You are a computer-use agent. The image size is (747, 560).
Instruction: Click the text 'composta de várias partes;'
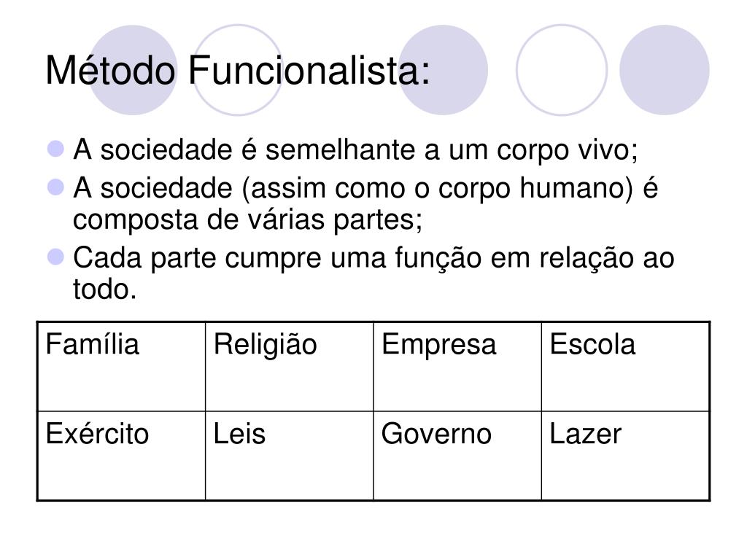[248, 219]
